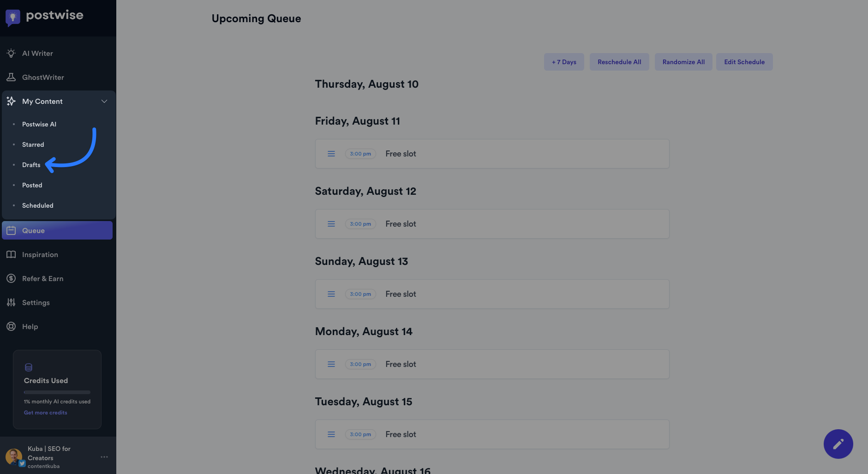Viewport: 868px width, 474px height.
Task: Go to Scheduled content
Action: tap(38, 205)
